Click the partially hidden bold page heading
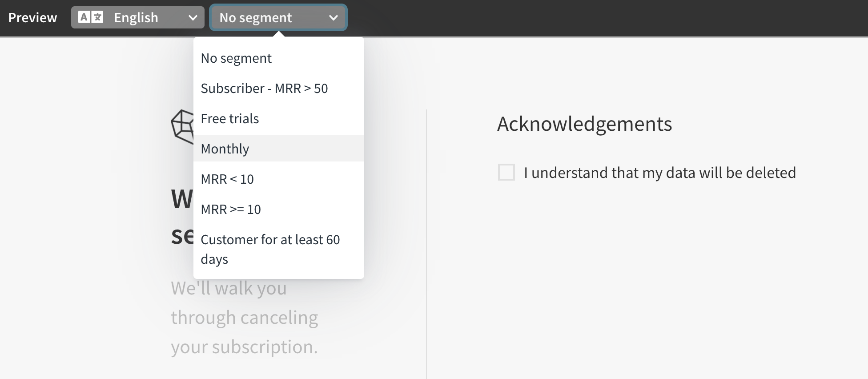The image size is (868, 379). click(x=182, y=218)
